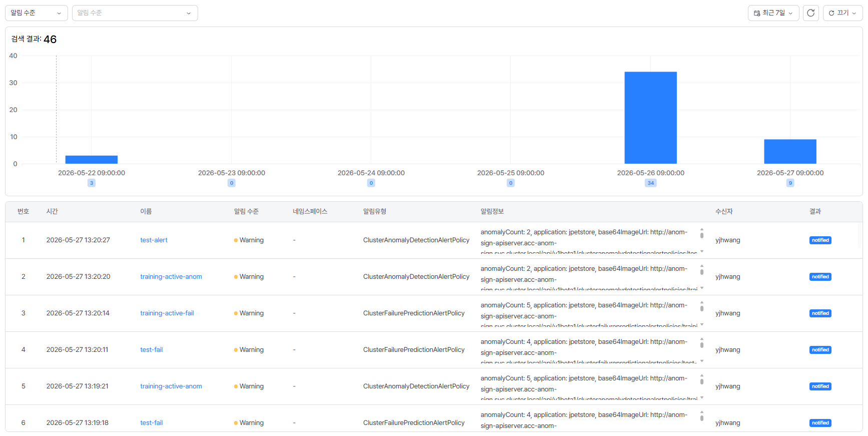Image resolution: width=868 pixels, height=436 pixels.
Task: Click the Warning level in the test-alert row
Action: pyautogui.click(x=249, y=240)
